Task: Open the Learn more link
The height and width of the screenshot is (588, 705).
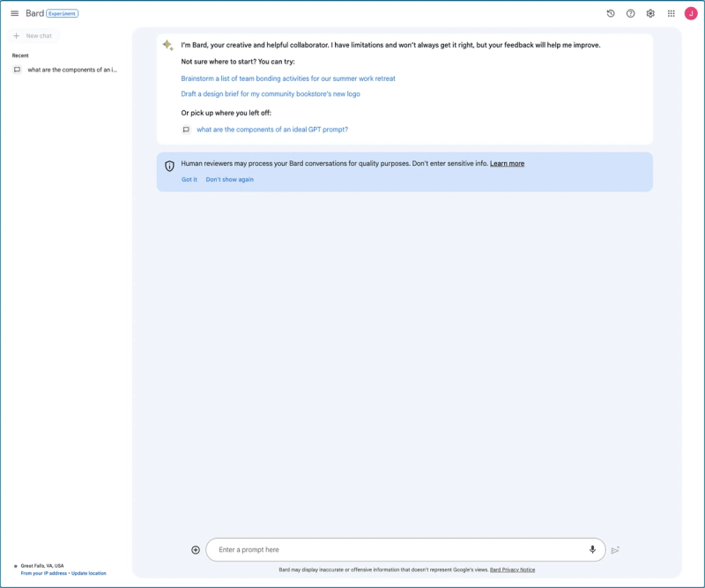Action: 508,163
